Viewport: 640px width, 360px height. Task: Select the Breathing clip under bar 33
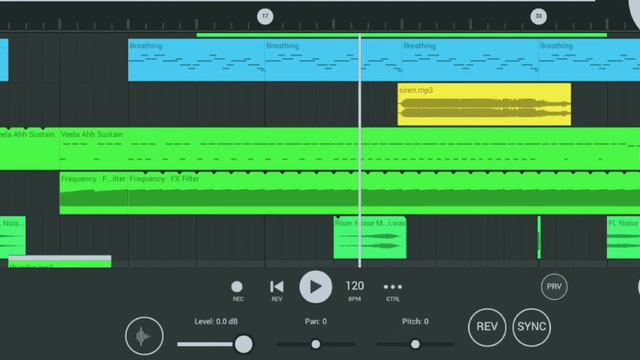pos(589,60)
